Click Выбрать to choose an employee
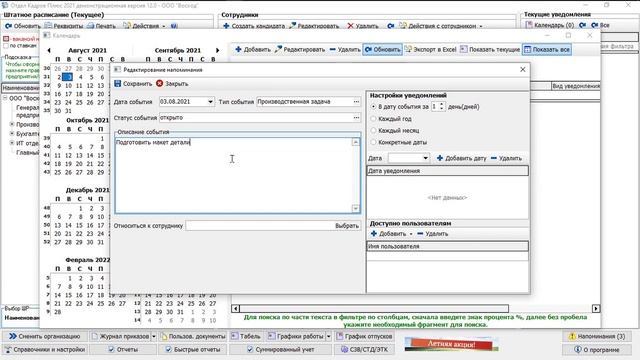The height and width of the screenshot is (360, 640). [347, 226]
